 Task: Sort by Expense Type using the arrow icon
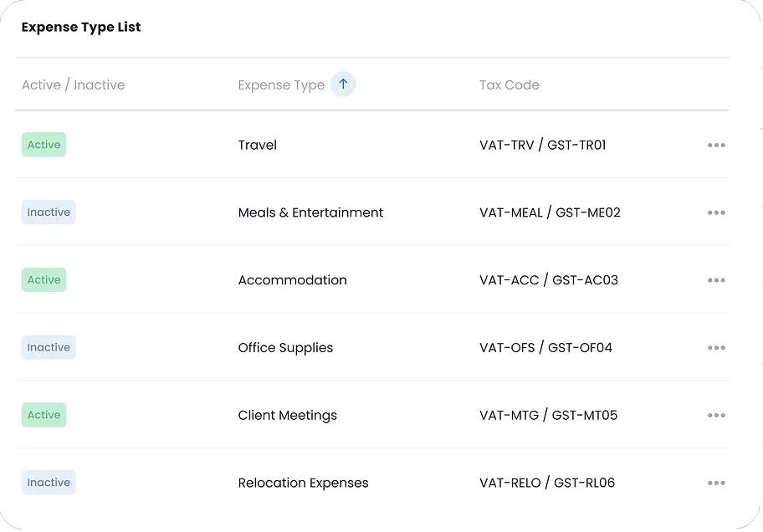[x=343, y=84]
